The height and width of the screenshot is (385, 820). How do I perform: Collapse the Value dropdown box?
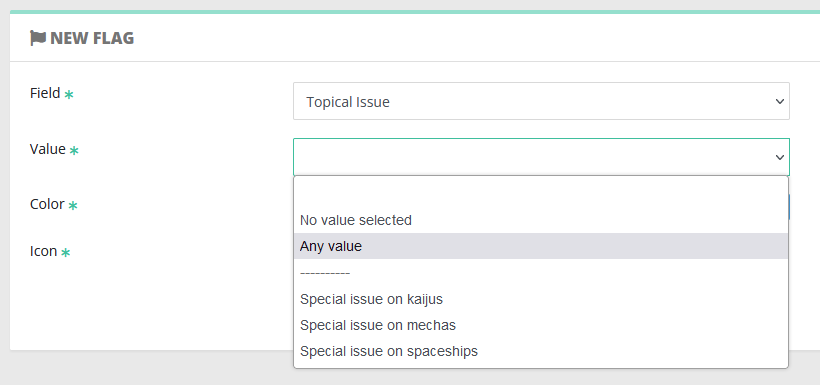(541, 157)
